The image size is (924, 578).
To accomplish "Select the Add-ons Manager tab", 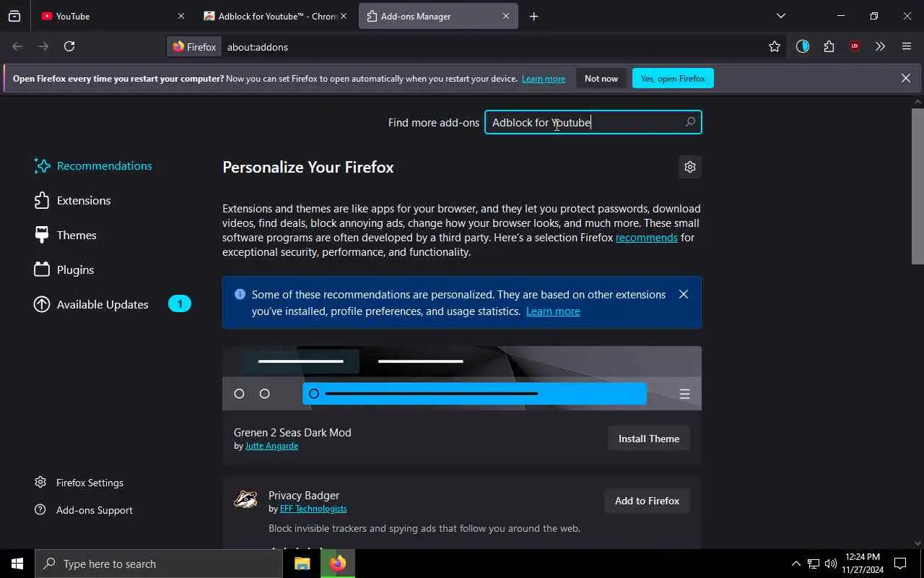I will [x=438, y=16].
